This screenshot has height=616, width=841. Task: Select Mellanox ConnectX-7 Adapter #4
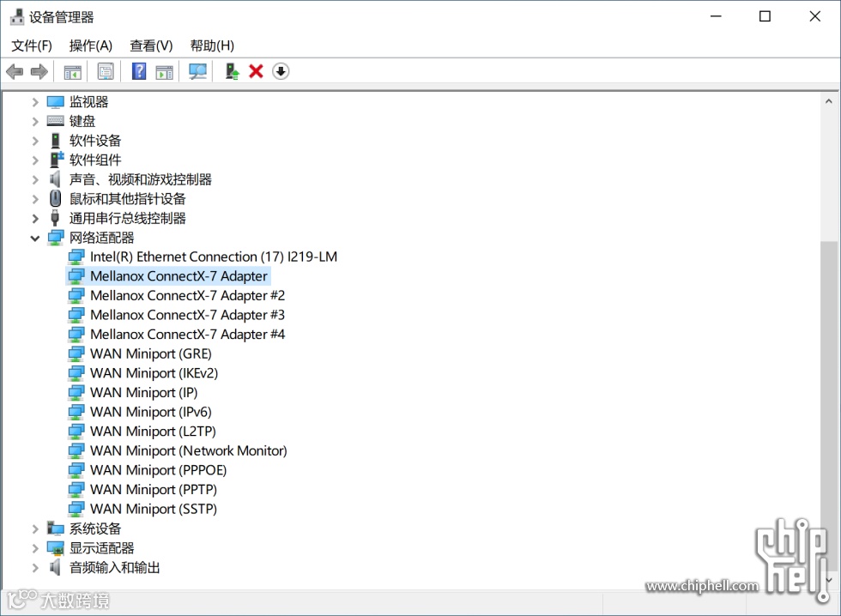click(x=187, y=334)
